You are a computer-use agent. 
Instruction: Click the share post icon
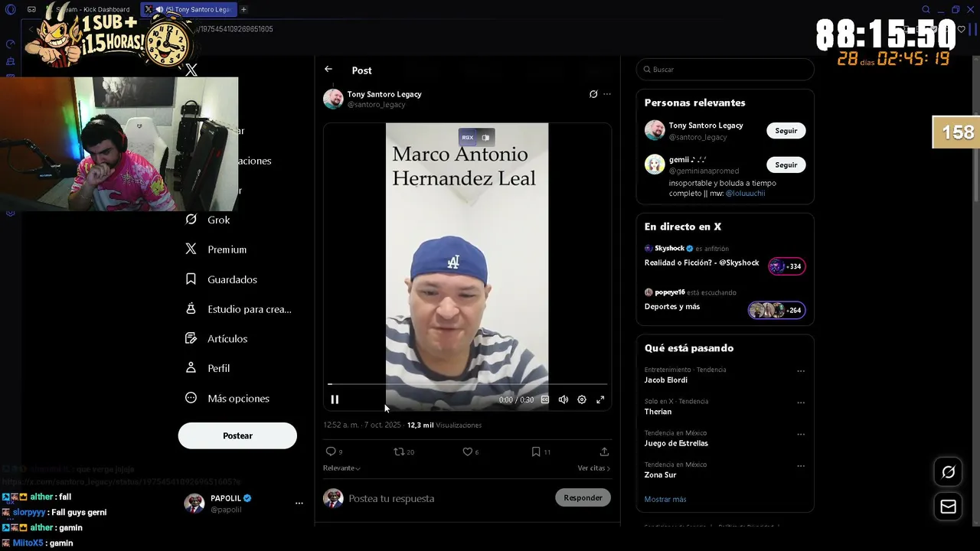tap(604, 452)
